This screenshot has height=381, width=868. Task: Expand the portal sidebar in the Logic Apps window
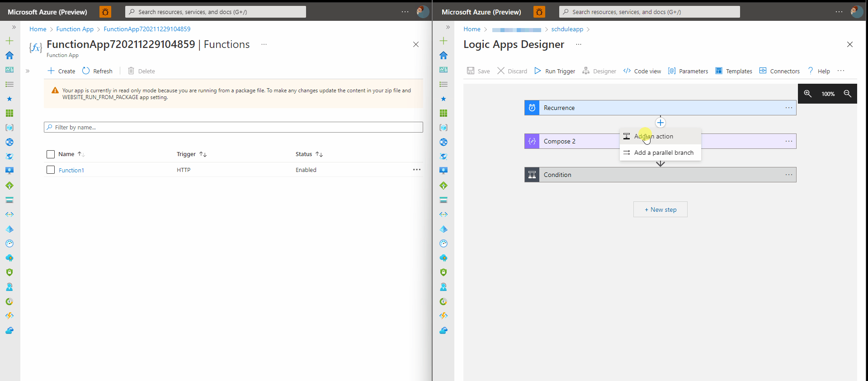(448, 27)
